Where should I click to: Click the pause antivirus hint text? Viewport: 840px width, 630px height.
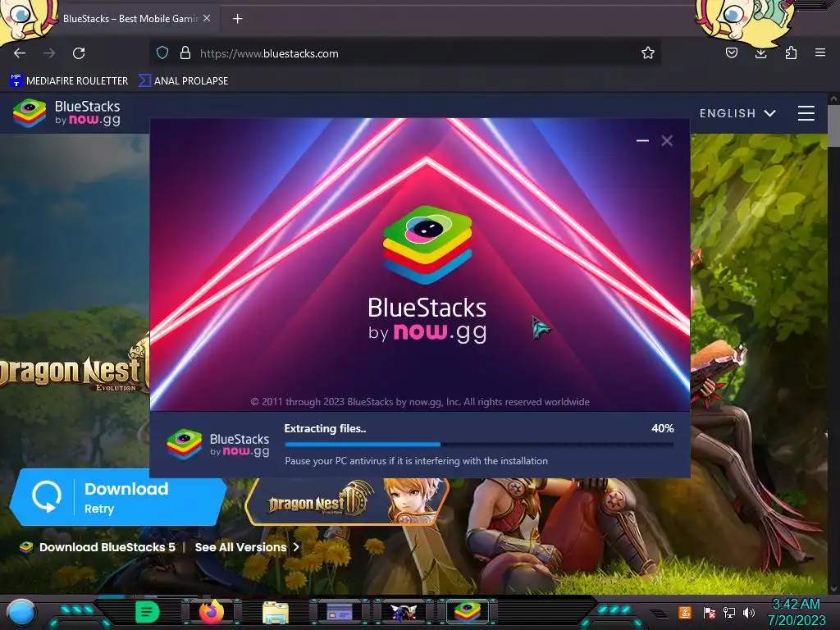416,461
